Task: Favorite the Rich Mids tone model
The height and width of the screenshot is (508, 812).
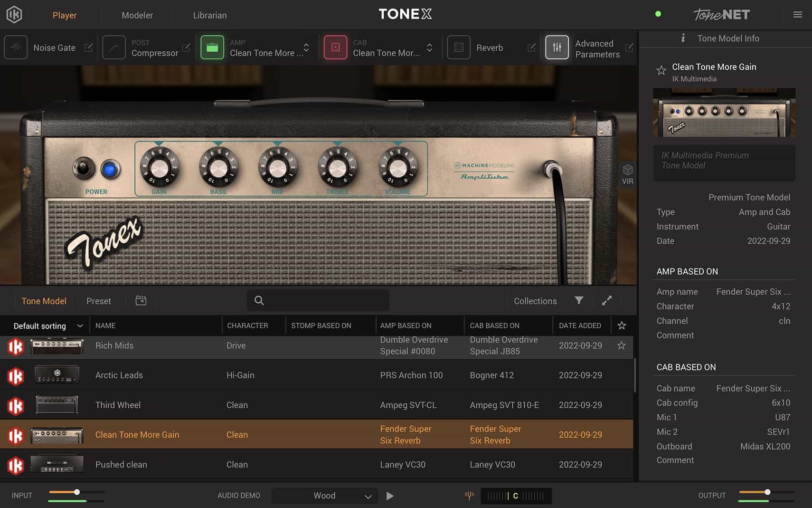Action: pyautogui.click(x=621, y=345)
